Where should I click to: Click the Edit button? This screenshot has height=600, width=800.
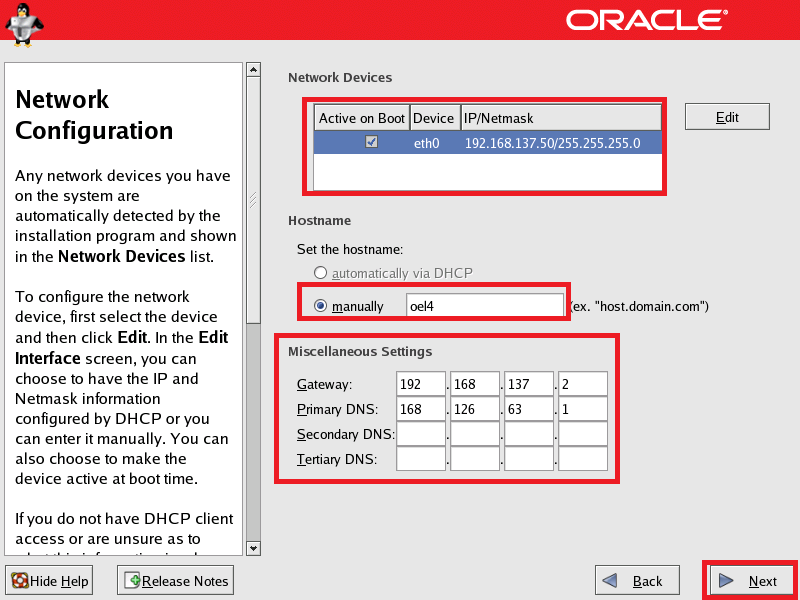tap(727, 117)
